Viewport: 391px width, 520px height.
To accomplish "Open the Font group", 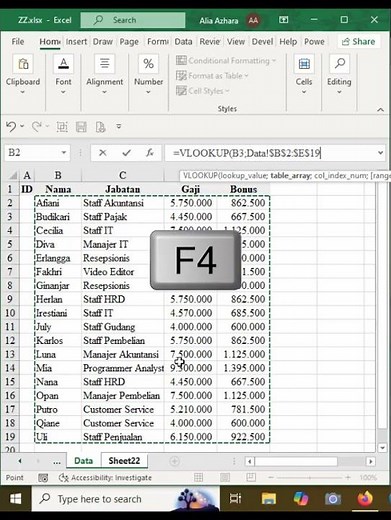I will pos(63,74).
